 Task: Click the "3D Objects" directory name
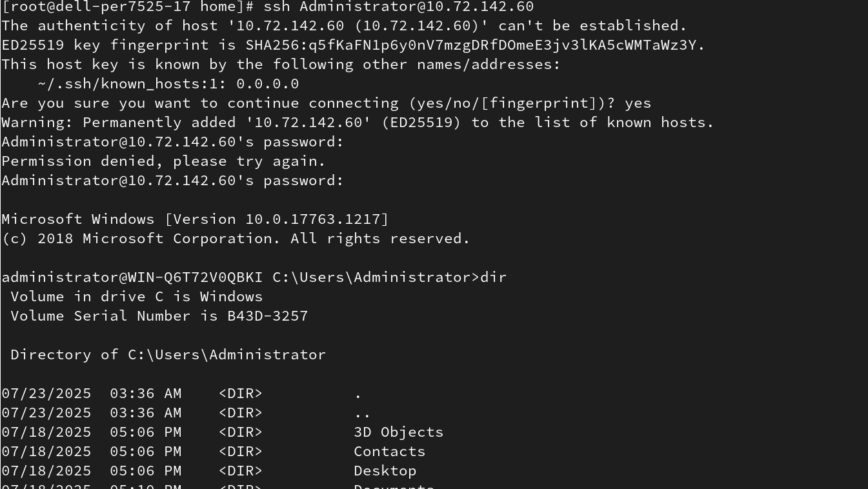coord(398,432)
